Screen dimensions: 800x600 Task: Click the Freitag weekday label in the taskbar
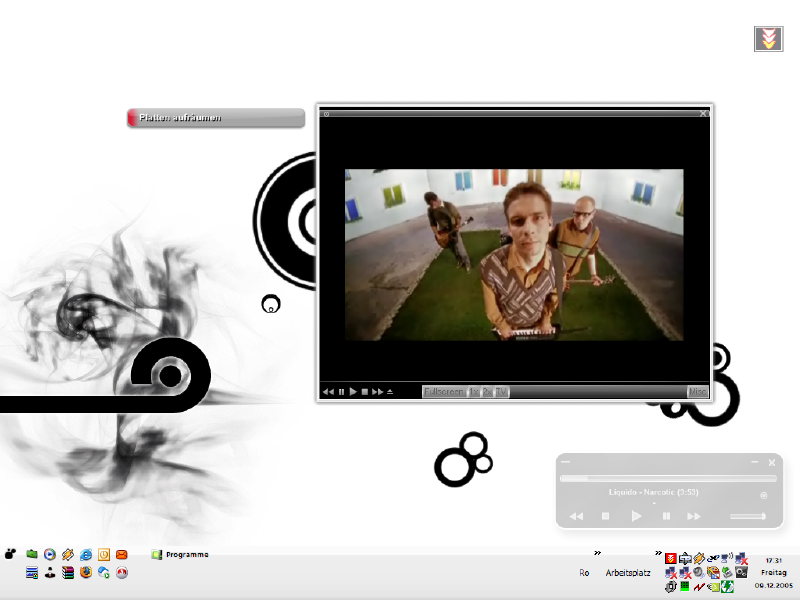[x=773, y=572]
